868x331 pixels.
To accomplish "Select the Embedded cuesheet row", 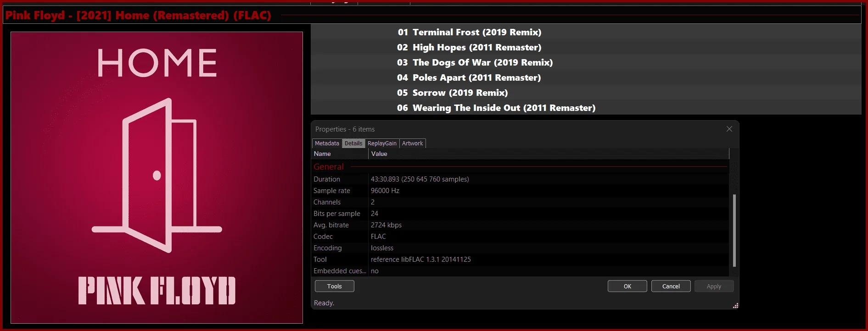I will click(x=521, y=271).
